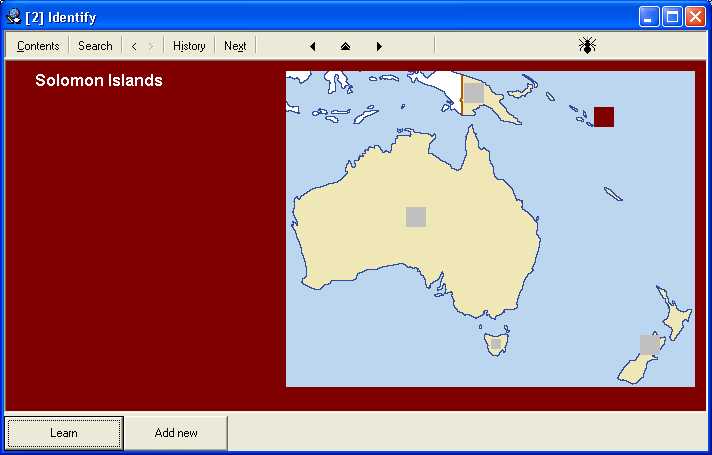Viewport: 712px width, 455px height.
Task: Click the right-pointing black triangle arrow
Action: click(x=379, y=46)
